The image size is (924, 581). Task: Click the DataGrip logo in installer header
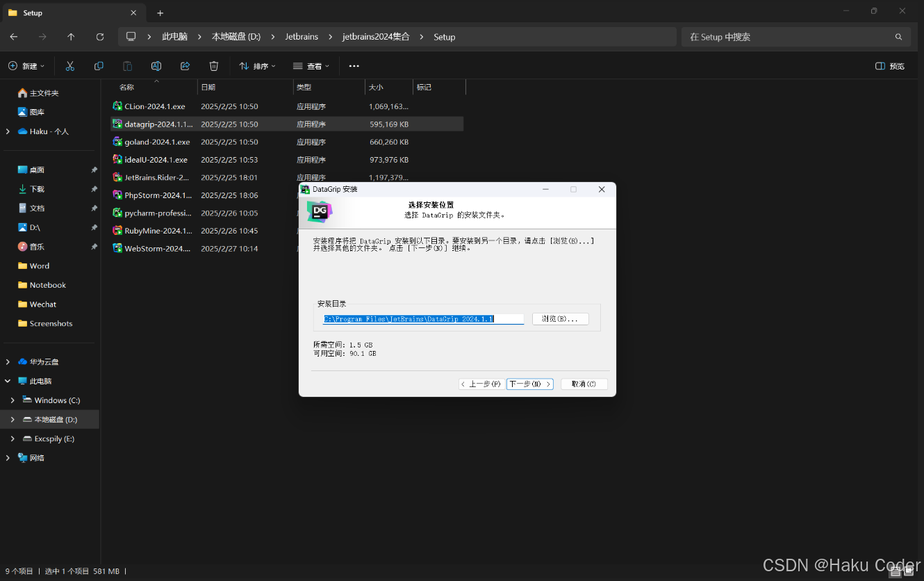click(x=320, y=212)
